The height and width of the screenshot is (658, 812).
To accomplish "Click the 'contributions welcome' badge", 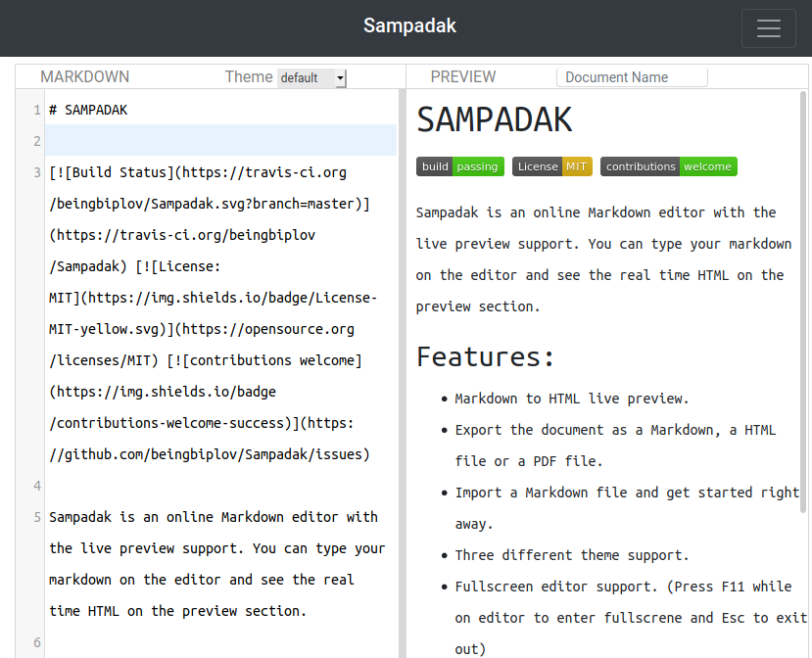I will [x=668, y=166].
